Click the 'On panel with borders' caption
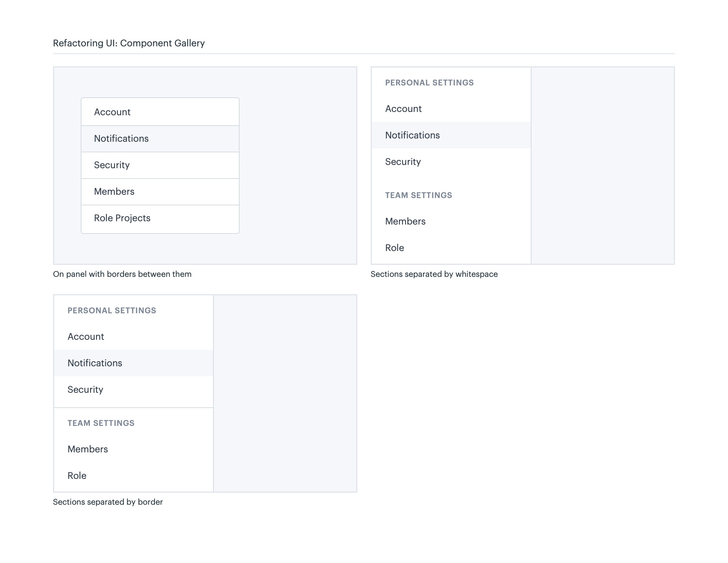The image size is (728, 563). pyautogui.click(x=122, y=274)
